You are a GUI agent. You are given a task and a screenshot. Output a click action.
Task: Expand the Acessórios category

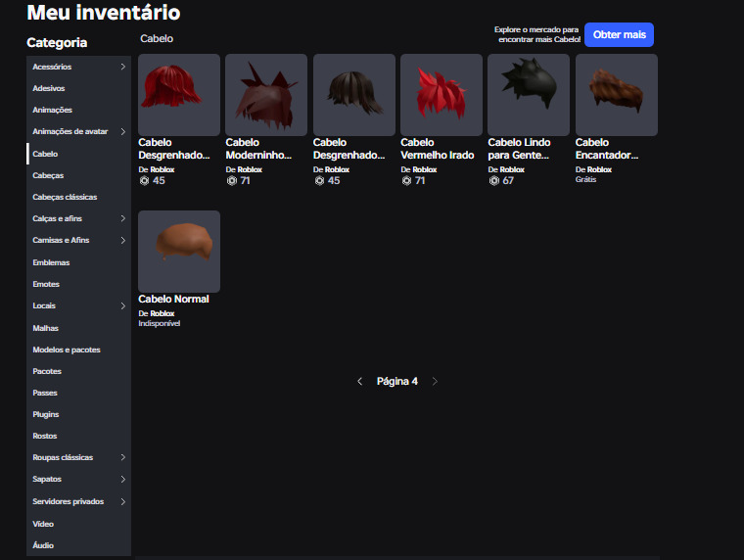[x=122, y=67]
